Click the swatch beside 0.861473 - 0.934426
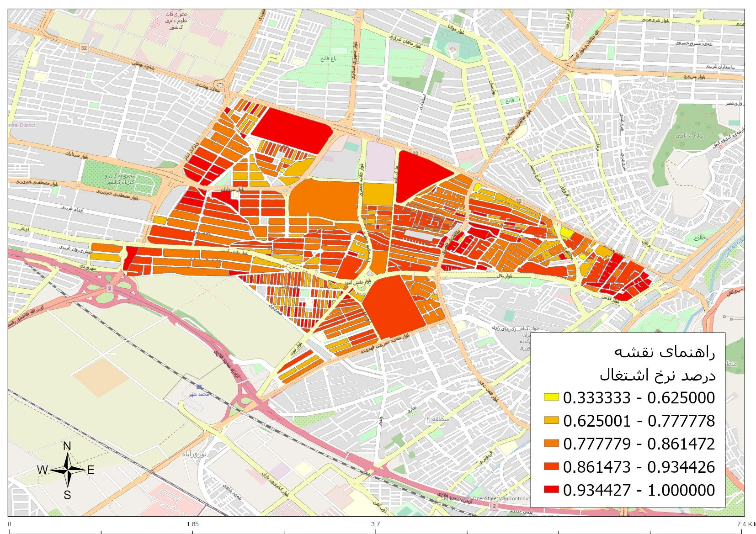Image resolution: width=756 pixels, height=534 pixels. click(x=551, y=466)
